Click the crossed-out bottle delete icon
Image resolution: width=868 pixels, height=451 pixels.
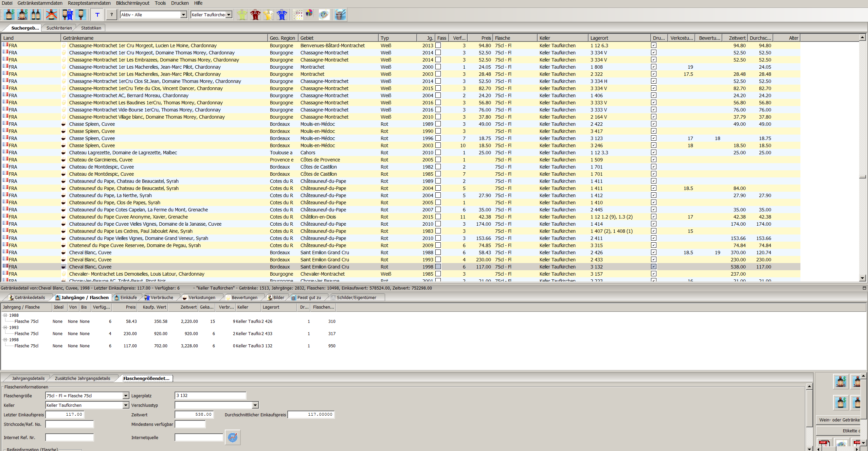click(51, 15)
